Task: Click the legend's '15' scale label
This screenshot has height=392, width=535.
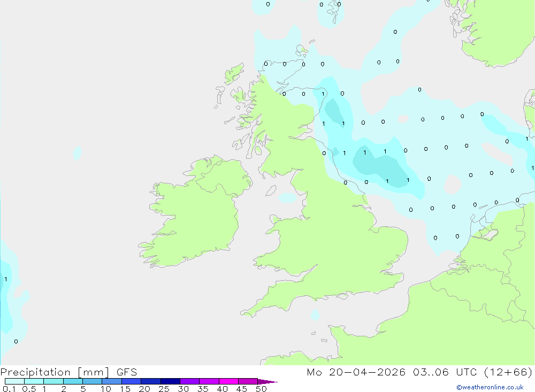Action: pyautogui.click(x=125, y=389)
